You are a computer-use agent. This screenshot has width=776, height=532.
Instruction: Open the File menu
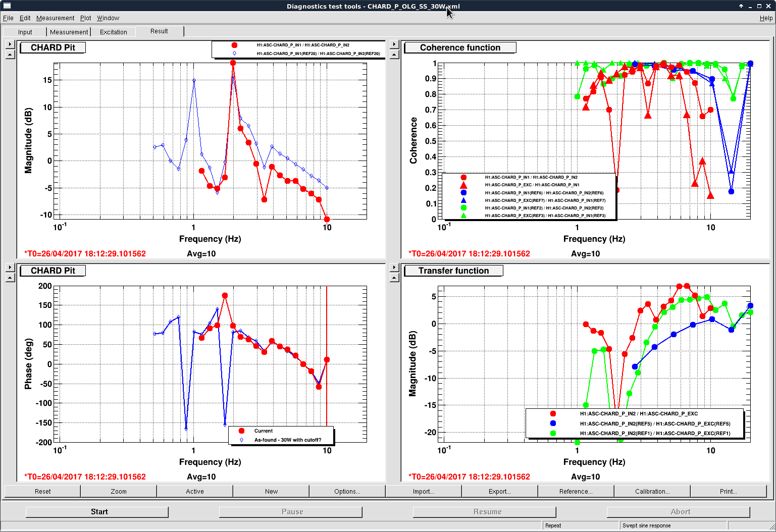[x=8, y=18]
